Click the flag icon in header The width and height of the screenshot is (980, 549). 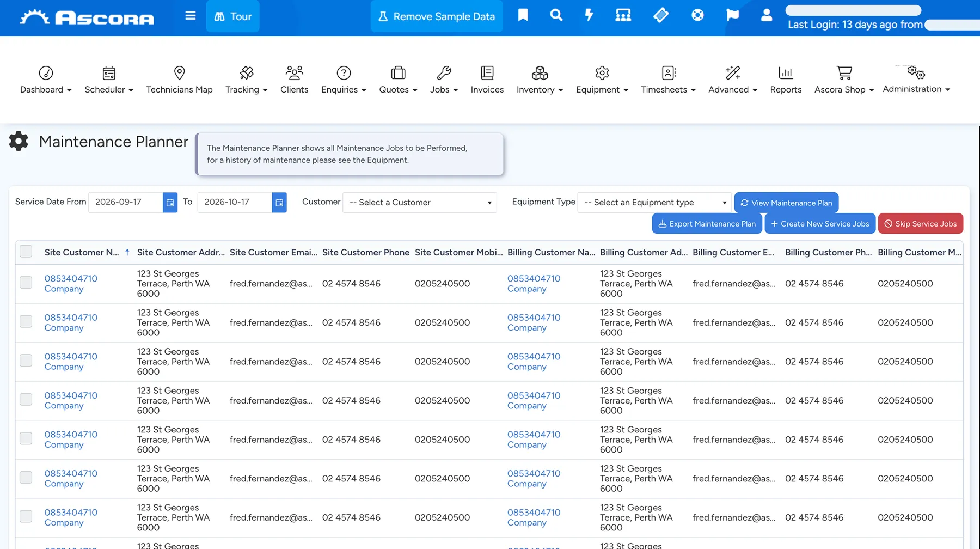coord(732,15)
